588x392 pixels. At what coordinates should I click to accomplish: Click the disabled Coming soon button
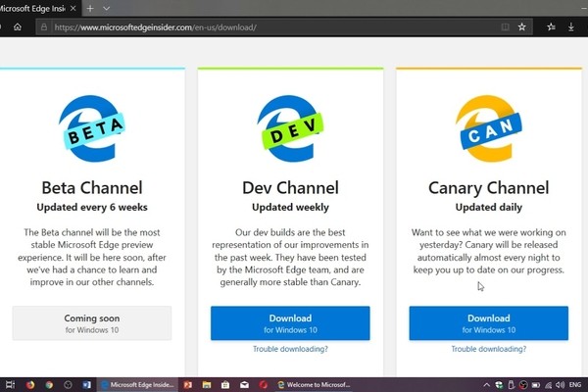pos(92,323)
